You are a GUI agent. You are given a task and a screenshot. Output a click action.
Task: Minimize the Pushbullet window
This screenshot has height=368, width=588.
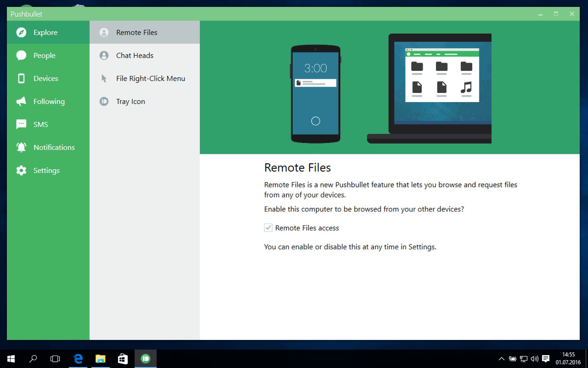click(540, 14)
